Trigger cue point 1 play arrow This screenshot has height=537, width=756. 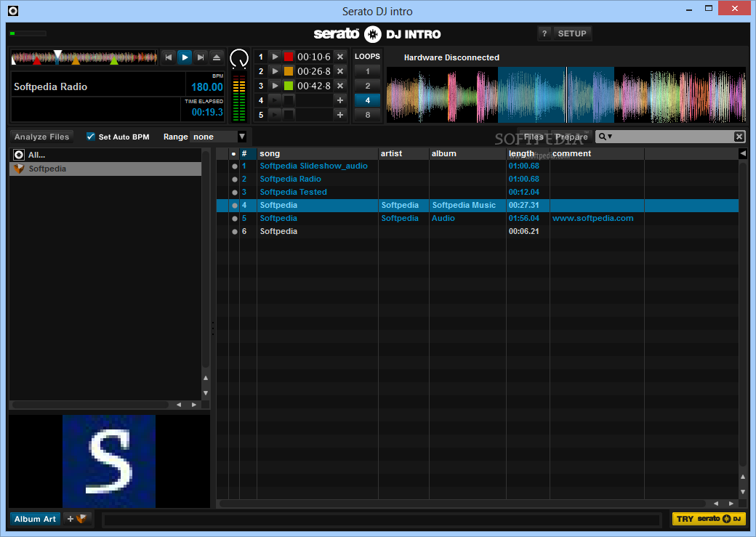[275, 57]
